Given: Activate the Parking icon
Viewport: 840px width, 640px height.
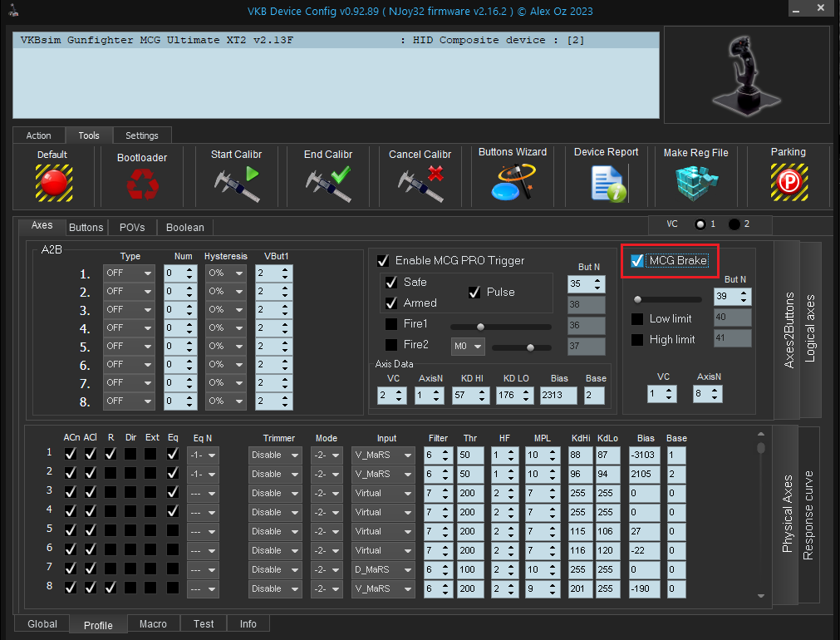Looking at the screenshot, I should [x=788, y=181].
